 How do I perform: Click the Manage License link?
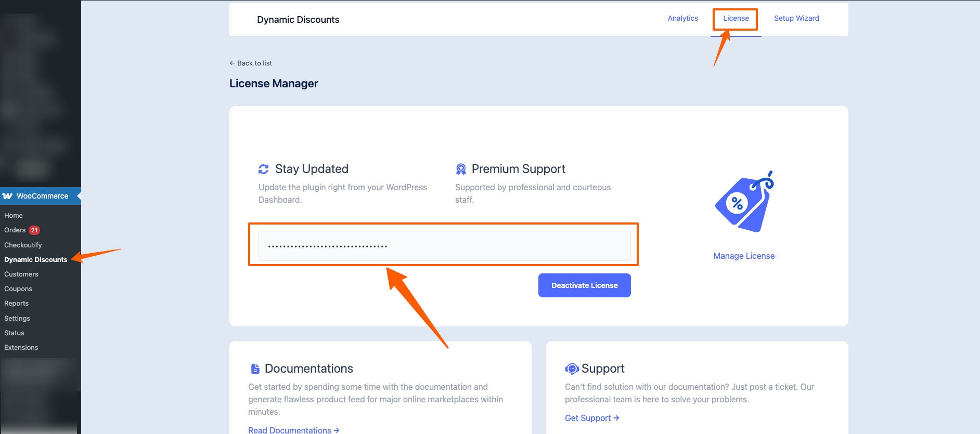(744, 256)
